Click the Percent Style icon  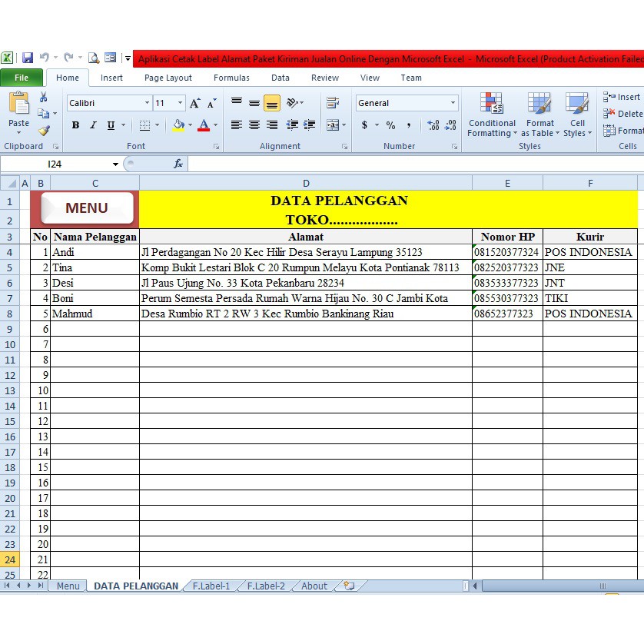pyautogui.click(x=390, y=125)
